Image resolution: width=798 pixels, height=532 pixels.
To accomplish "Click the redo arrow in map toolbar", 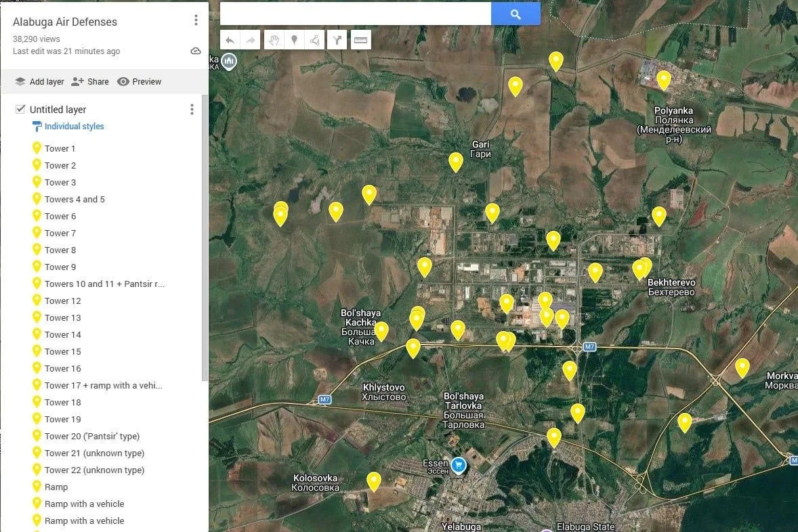I will (251, 40).
